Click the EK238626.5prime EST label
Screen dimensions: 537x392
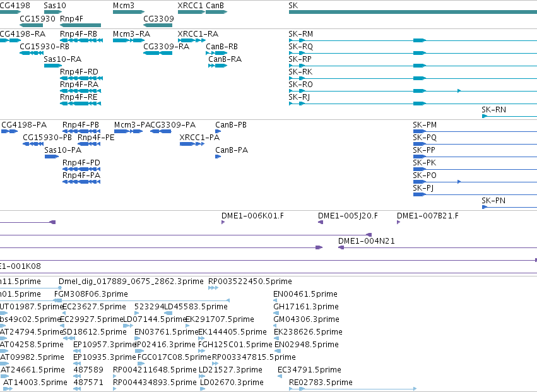(x=308, y=333)
